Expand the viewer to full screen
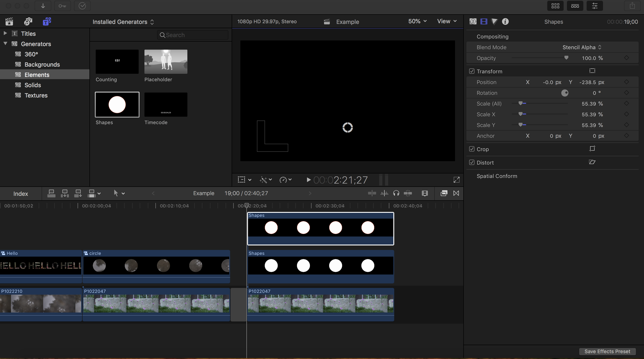Viewport: 644px width, 359px height. tap(456, 180)
